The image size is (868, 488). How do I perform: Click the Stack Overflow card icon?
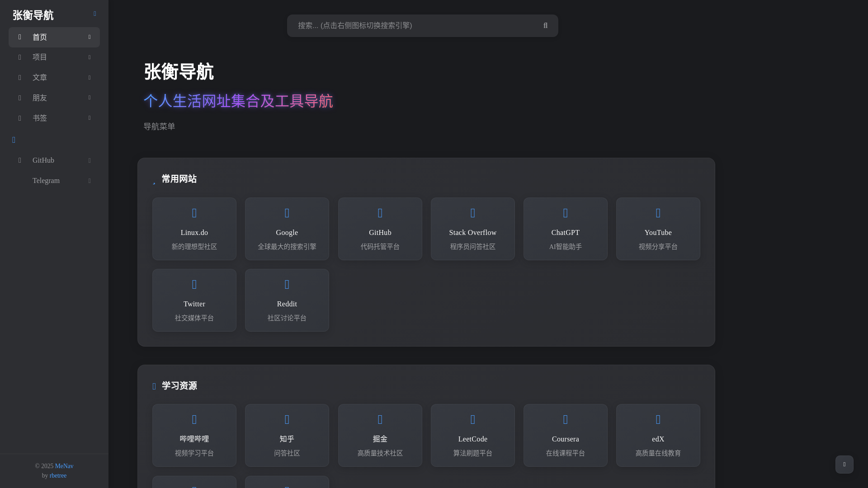click(x=473, y=213)
